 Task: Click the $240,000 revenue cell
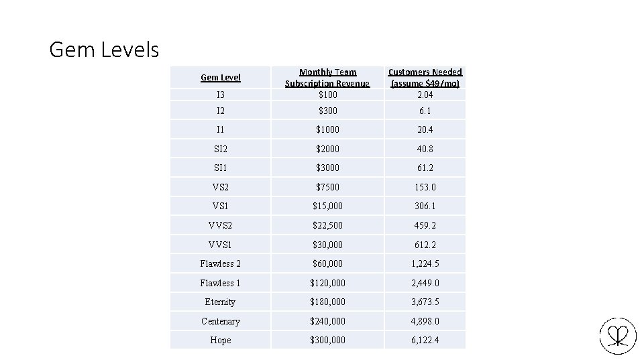[x=328, y=321]
